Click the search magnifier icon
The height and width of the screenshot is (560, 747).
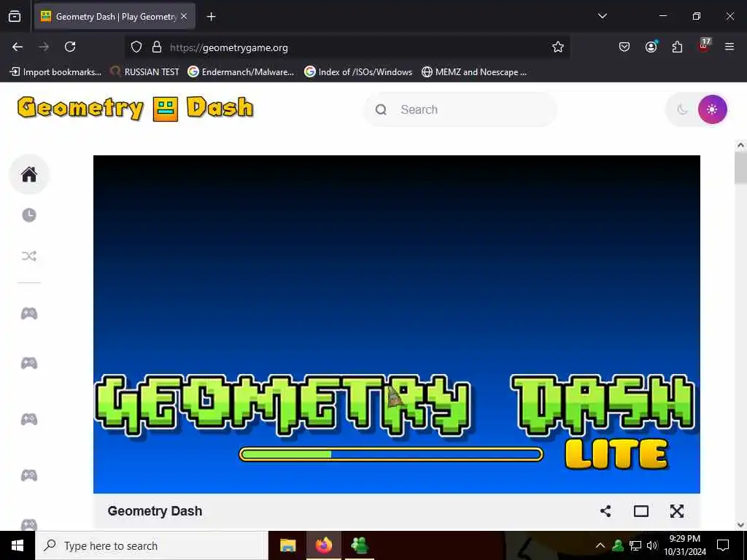click(381, 109)
